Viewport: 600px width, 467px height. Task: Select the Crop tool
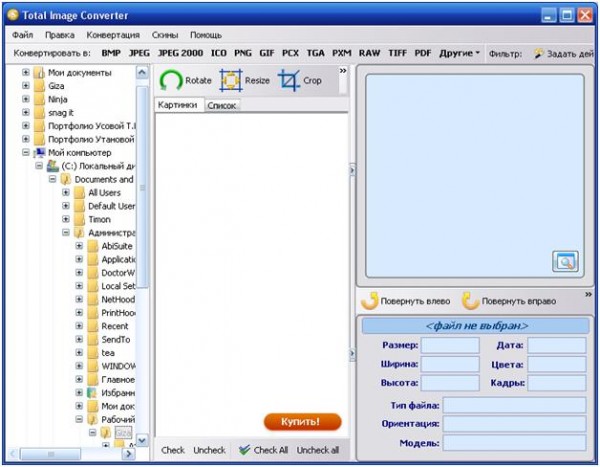(300, 80)
